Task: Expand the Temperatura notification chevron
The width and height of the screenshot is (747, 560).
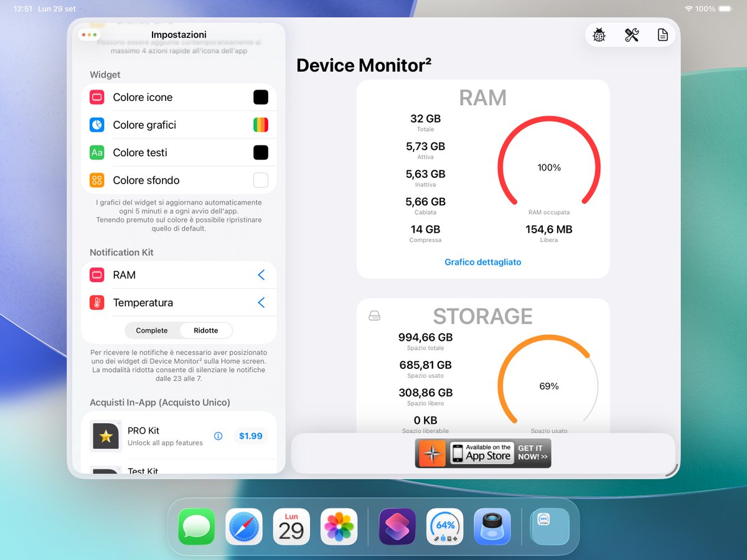Action: [261, 303]
